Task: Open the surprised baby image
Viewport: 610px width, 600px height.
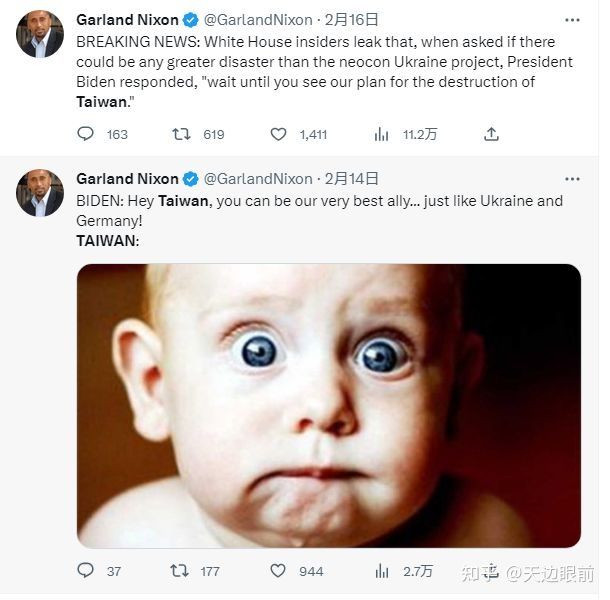Action: [329, 405]
